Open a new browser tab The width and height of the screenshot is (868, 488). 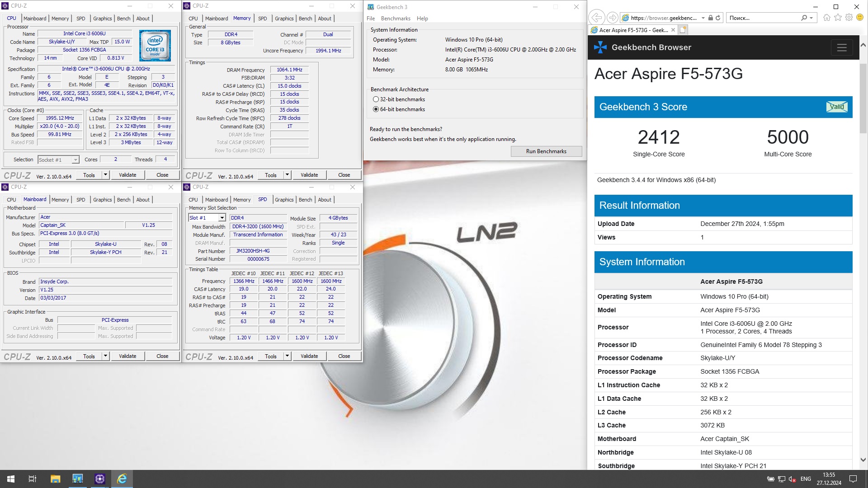tap(683, 30)
